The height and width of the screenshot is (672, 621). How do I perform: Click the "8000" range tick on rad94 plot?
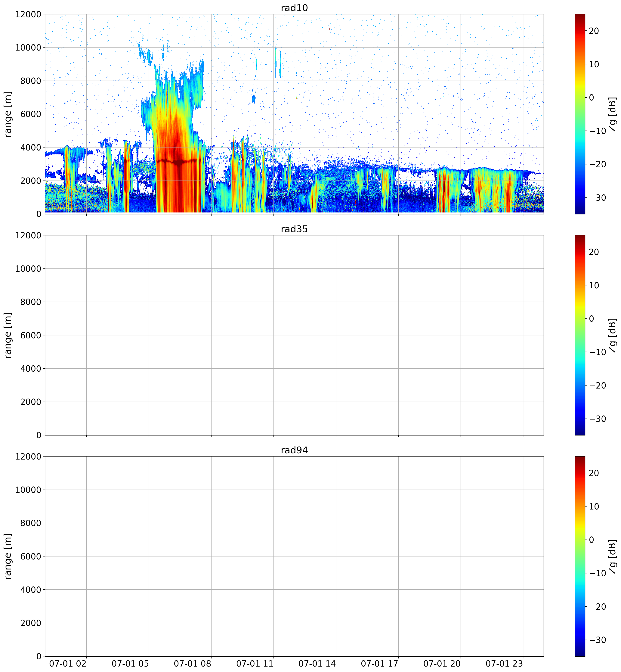pyautogui.click(x=31, y=523)
